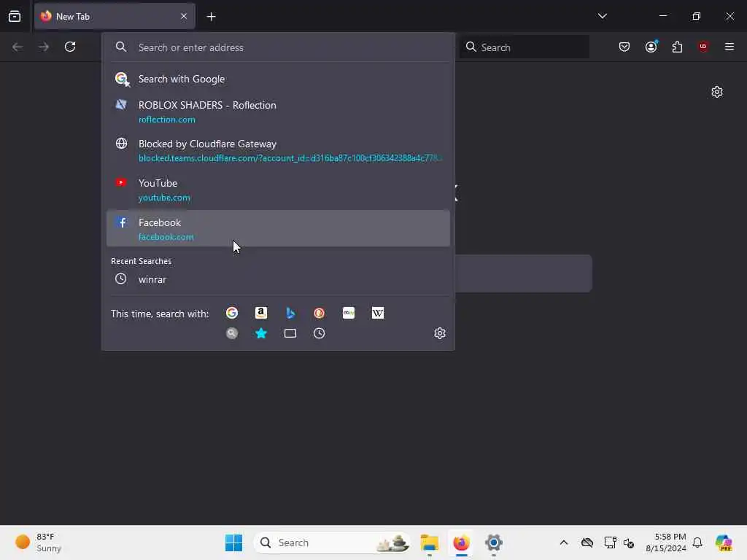Open the Firefox application hamburger menu
The height and width of the screenshot is (560, 747).
[729, 47]
